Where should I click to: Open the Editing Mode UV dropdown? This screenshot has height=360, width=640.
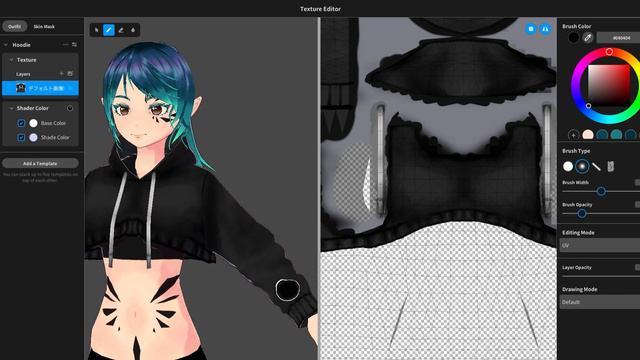(x=600, y=245)
